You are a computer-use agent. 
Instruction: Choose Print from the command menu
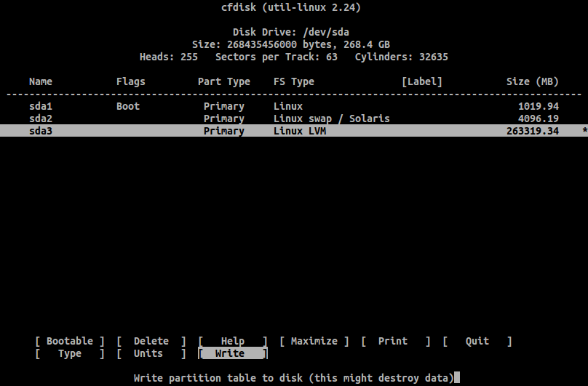pyautogui.click(x=393, y=341)
